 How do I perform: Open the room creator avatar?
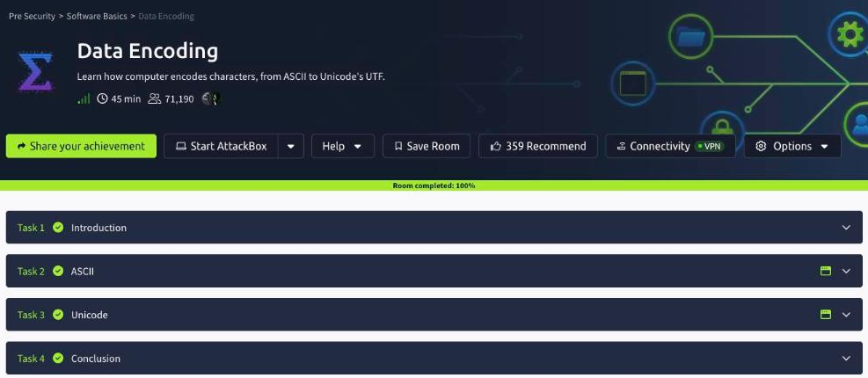point(211,98)
